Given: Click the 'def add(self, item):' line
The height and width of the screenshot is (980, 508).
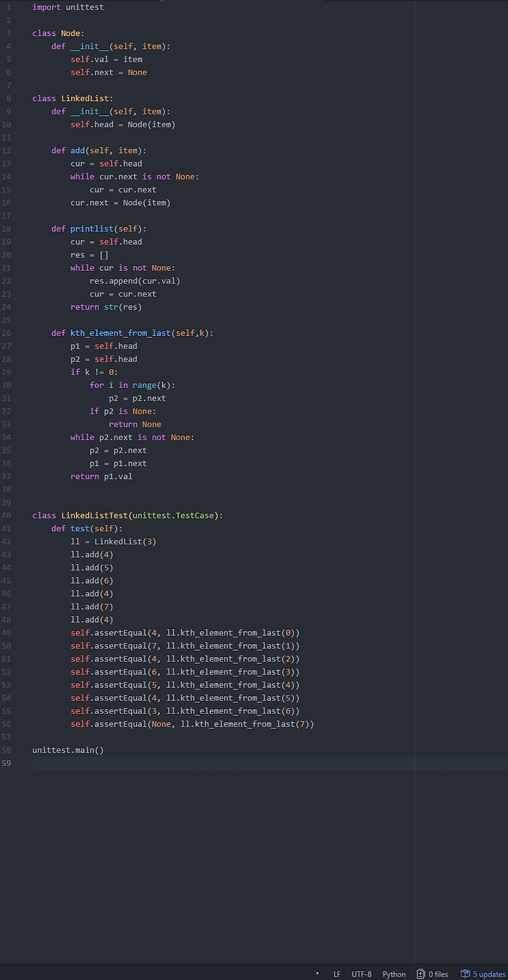Looking at the screenshot, I should pos(99,150).
